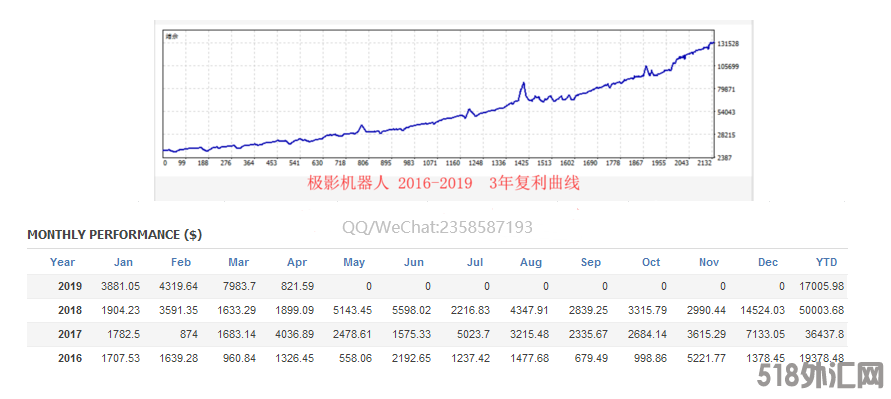Select the Dec column header
This screenshot has height=399, width=891.
point(768,262)
